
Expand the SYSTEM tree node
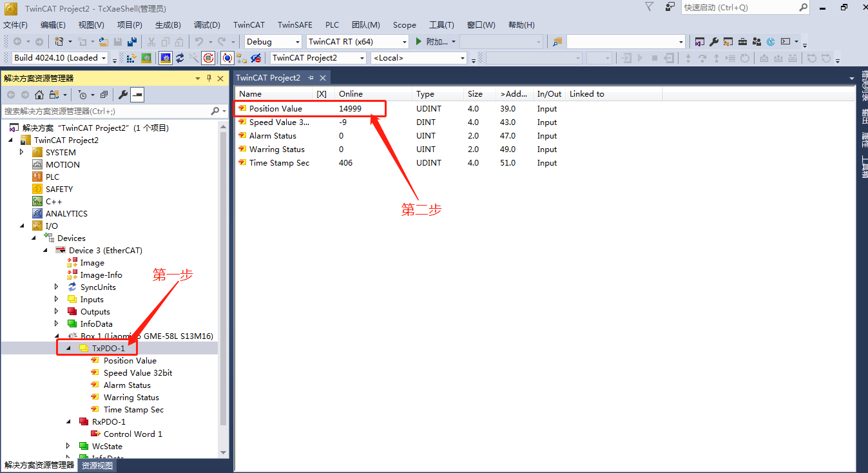tap(22, 152)
